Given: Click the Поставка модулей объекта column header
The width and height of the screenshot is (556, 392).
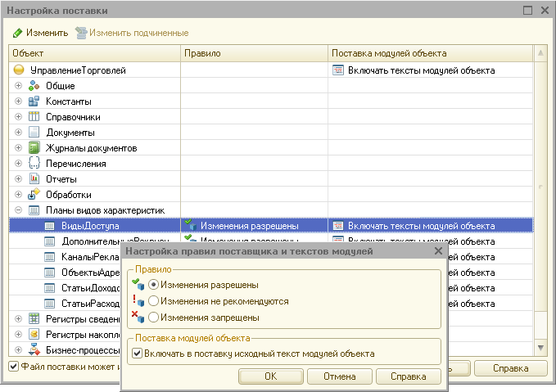Looking at the screenshot, I should pyautogui.click(x=431, y=53).
